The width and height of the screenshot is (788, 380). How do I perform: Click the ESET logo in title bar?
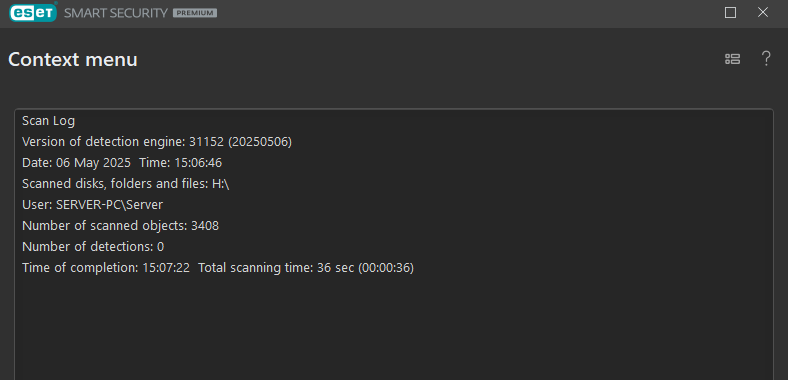pyautogui.click(x=33, y=12)
